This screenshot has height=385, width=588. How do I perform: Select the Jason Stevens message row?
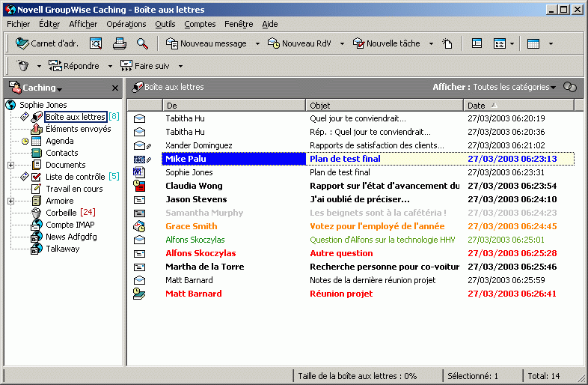(x=351, y=199)
